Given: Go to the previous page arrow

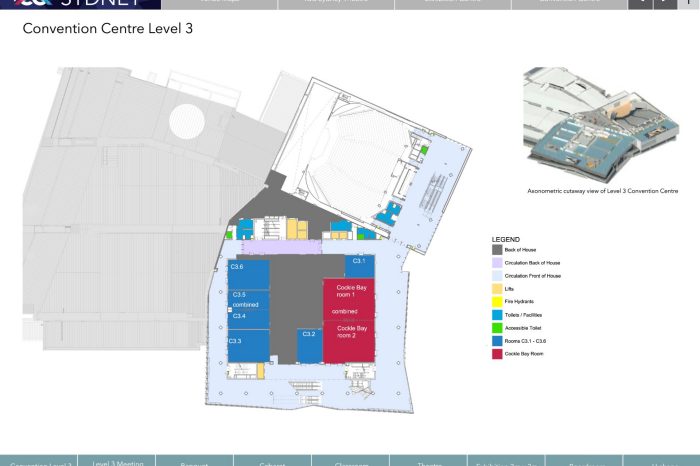Looking at the screenshot, I should (x=641, y=4).
